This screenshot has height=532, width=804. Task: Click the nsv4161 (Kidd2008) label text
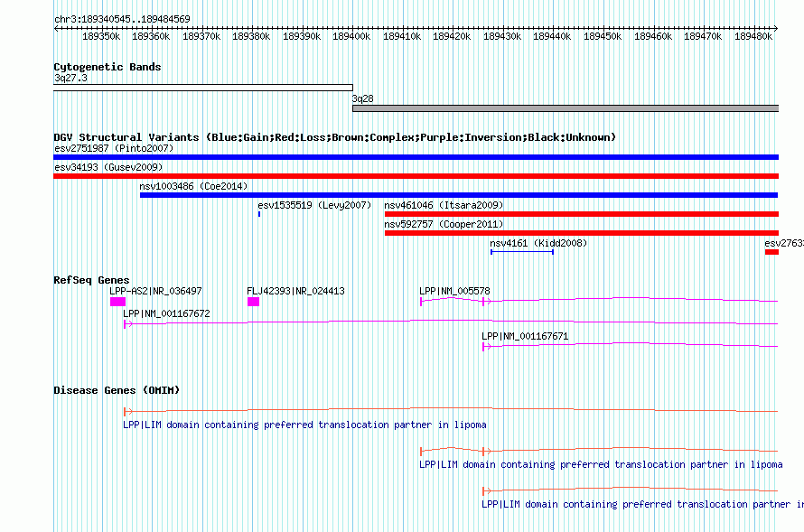538,244
